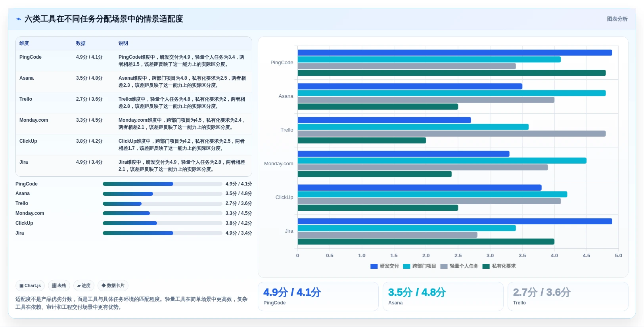
Task: Select the Monday.com table row name
Action: (x=34, y=120)
